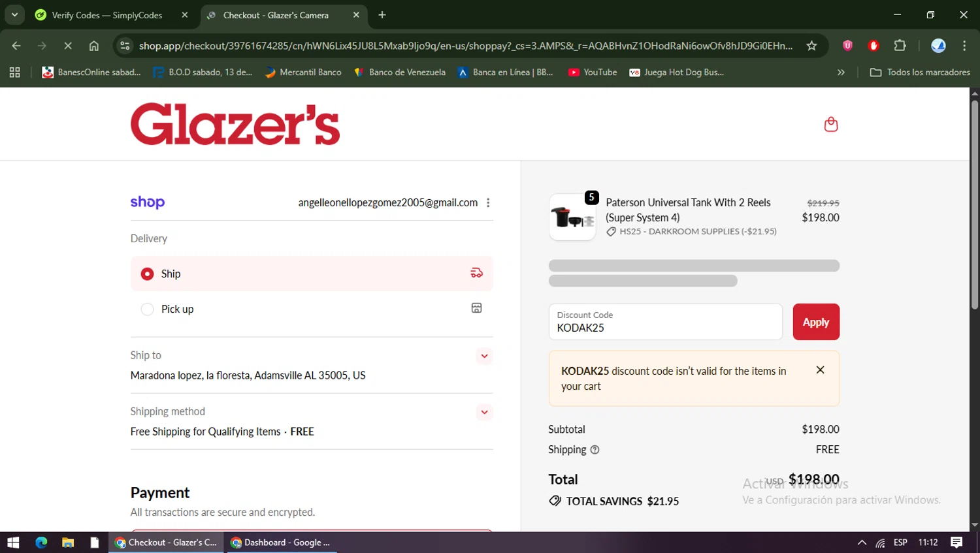Open Chrome three-dot menu
980x553 pixels.
coord(964,46)
